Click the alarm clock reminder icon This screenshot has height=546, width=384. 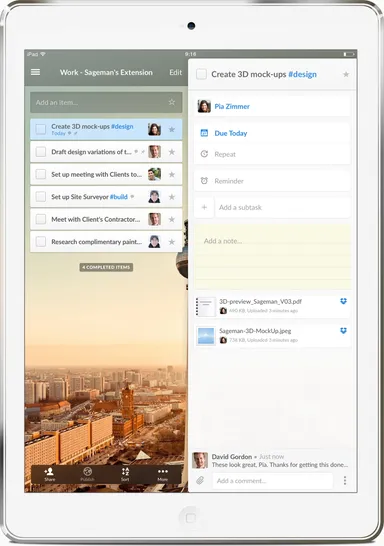(204, 181)
